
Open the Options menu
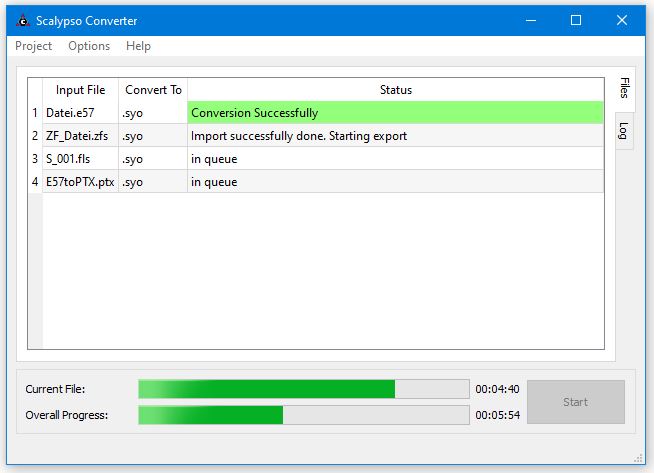[x=89, y=46]
